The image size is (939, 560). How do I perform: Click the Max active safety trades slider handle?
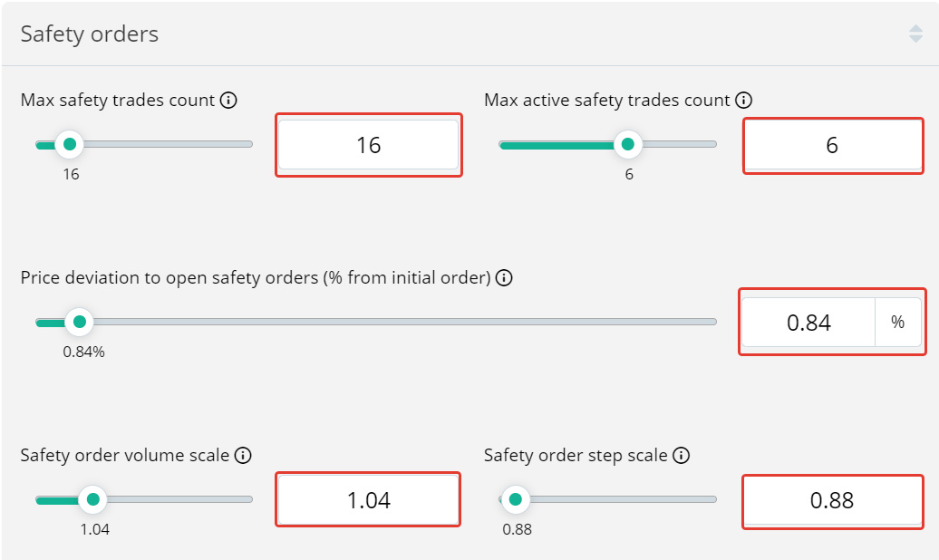point(628,144)
